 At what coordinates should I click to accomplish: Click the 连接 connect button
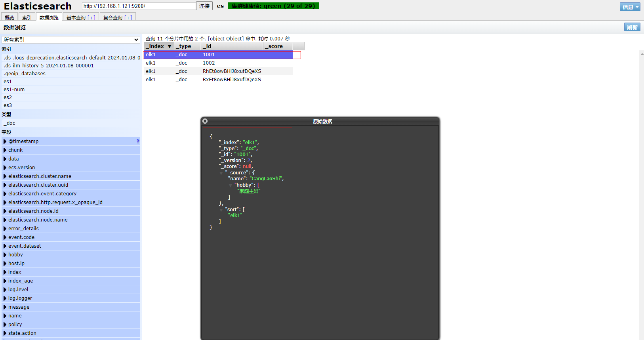click(x=204, y=6)
